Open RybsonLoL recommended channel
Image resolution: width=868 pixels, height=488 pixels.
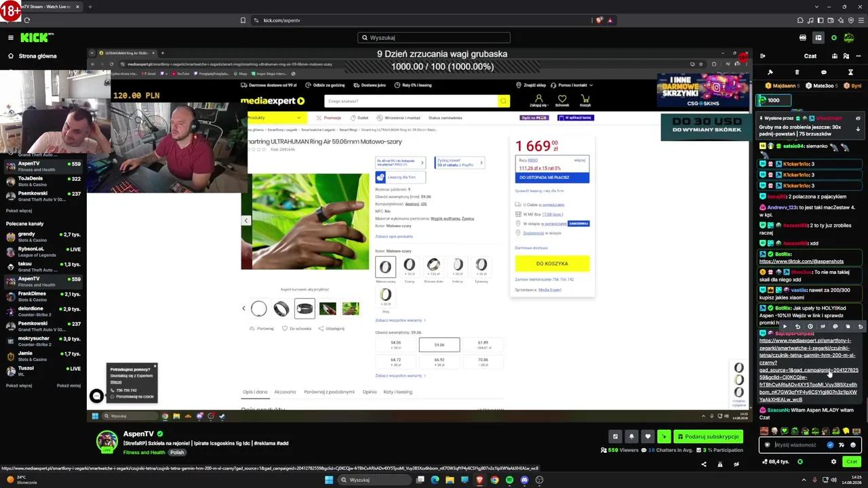coord(43,251)
